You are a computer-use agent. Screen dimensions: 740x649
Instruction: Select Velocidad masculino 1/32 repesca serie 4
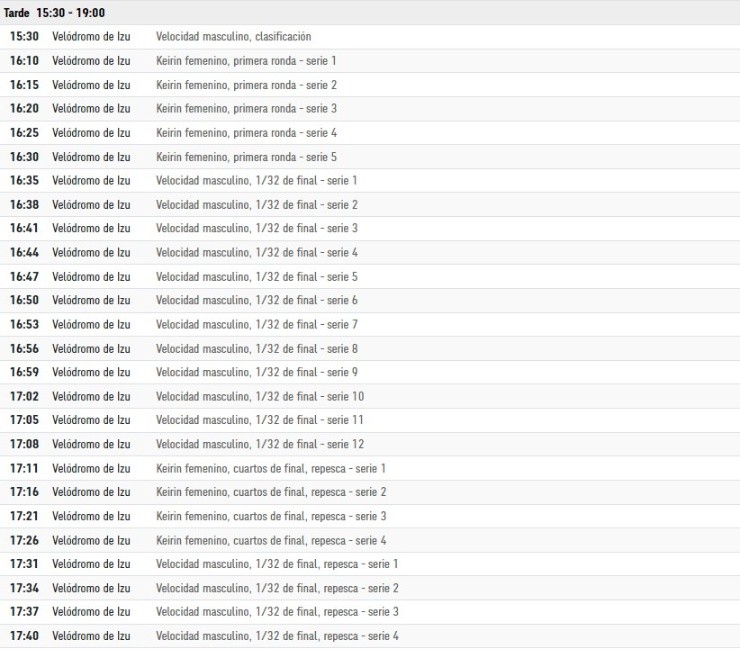click(276, 636)
